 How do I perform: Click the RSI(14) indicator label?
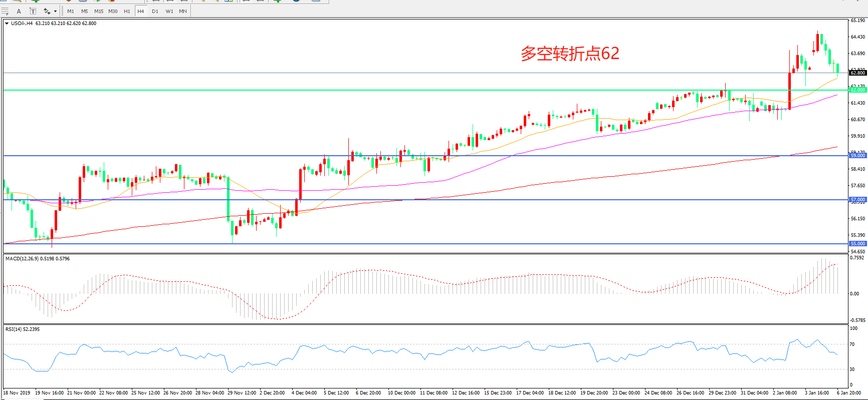pyautogui.click(x=22, y=329)
